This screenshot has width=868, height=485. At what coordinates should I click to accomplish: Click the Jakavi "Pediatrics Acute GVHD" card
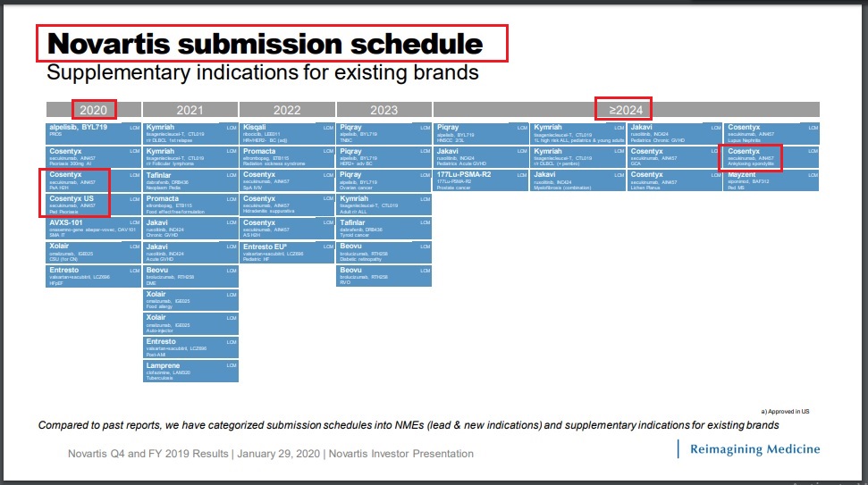point(481,157)
